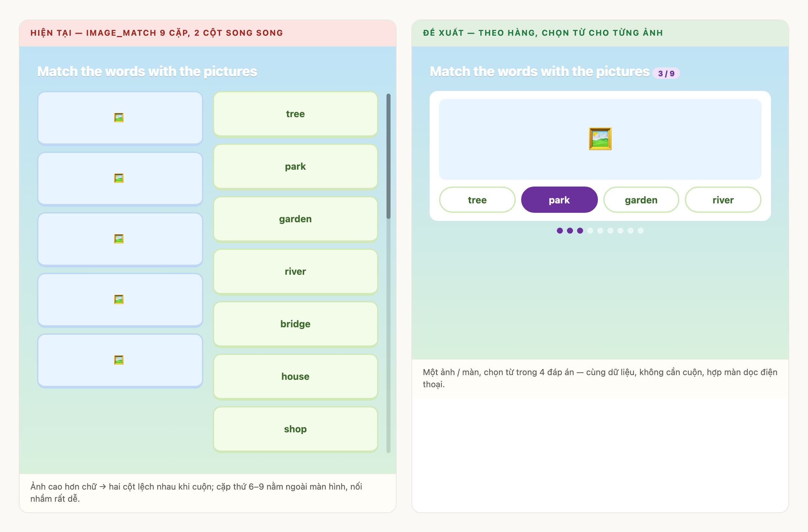Select the fourth picture card in the left panel
The width and height of the screenshot is (808, 532).
120,300
